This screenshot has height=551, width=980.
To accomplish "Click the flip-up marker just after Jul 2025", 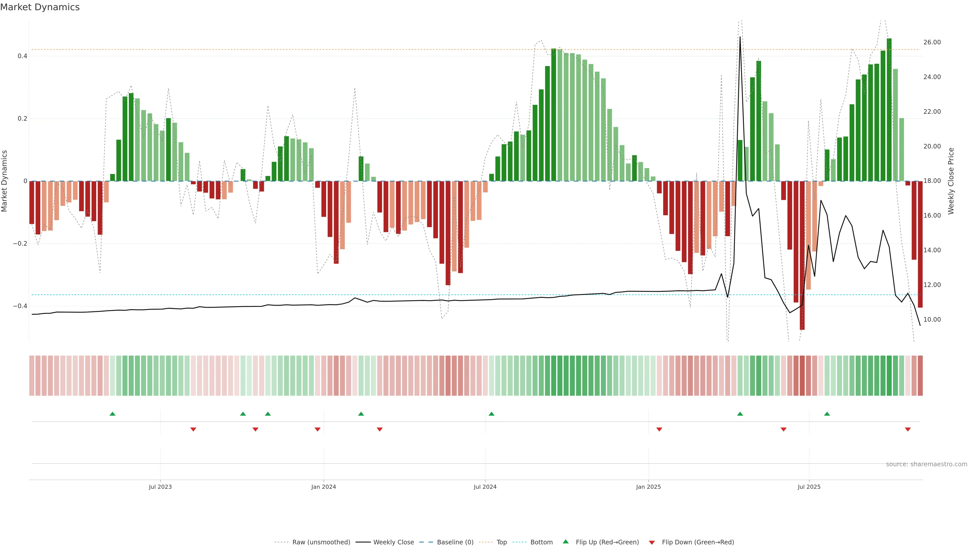I will coord(827,414).
